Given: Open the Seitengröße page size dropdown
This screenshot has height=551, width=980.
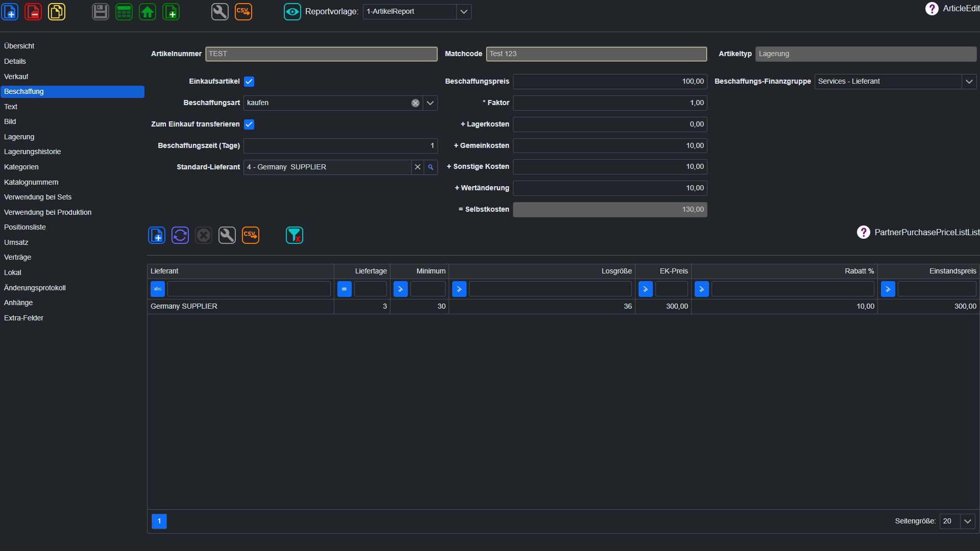Looking at the screenshot, I should pyautogui.click(x=968, y=521).
